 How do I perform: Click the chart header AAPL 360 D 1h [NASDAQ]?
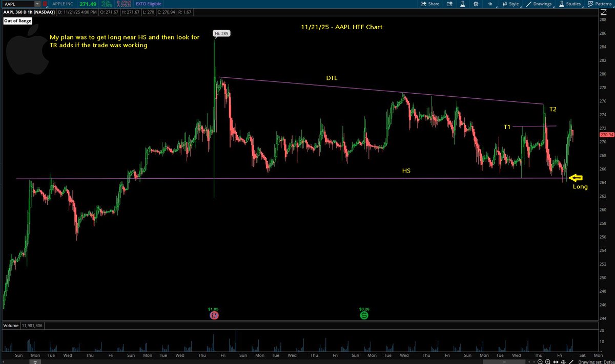click(28, 11)
